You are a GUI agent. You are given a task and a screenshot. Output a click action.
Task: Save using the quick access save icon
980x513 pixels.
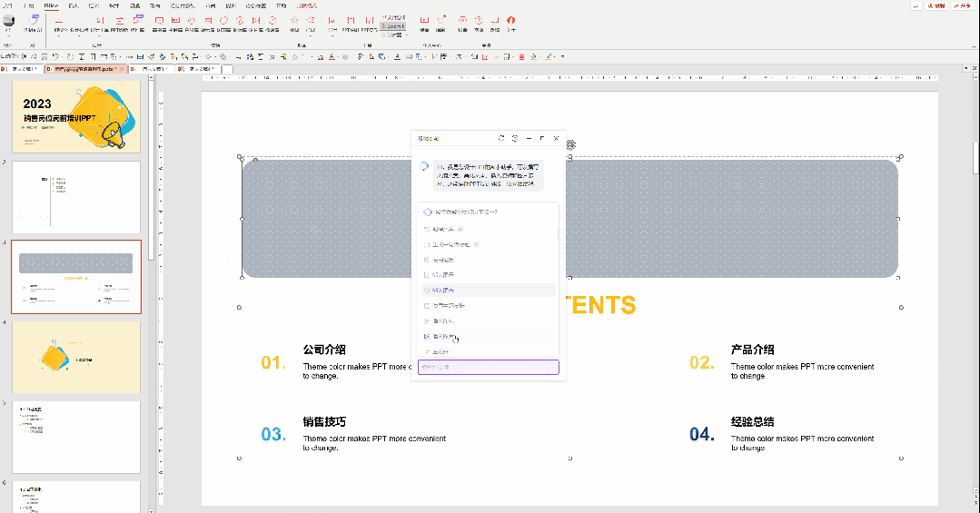44,57
